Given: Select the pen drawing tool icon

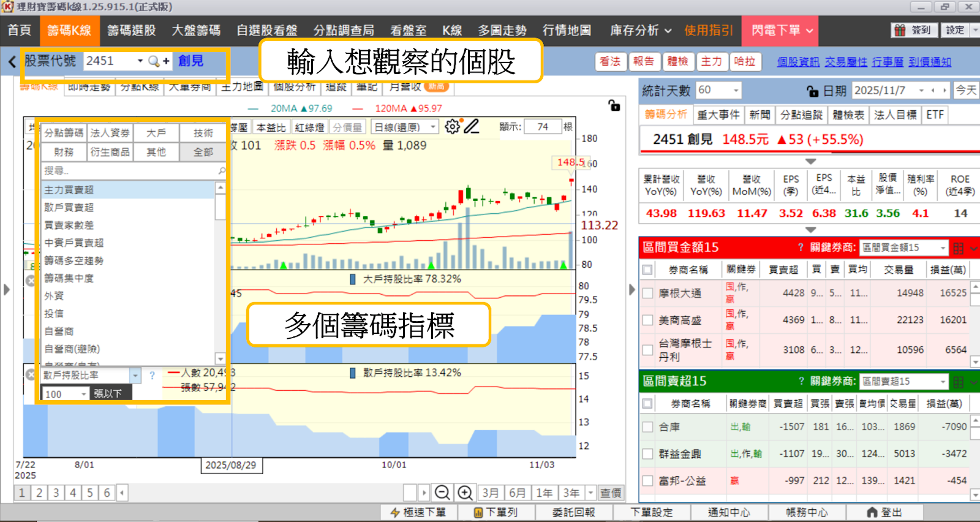Looking at the screenshot, I should pyautogui.click(x=471, y=127).
